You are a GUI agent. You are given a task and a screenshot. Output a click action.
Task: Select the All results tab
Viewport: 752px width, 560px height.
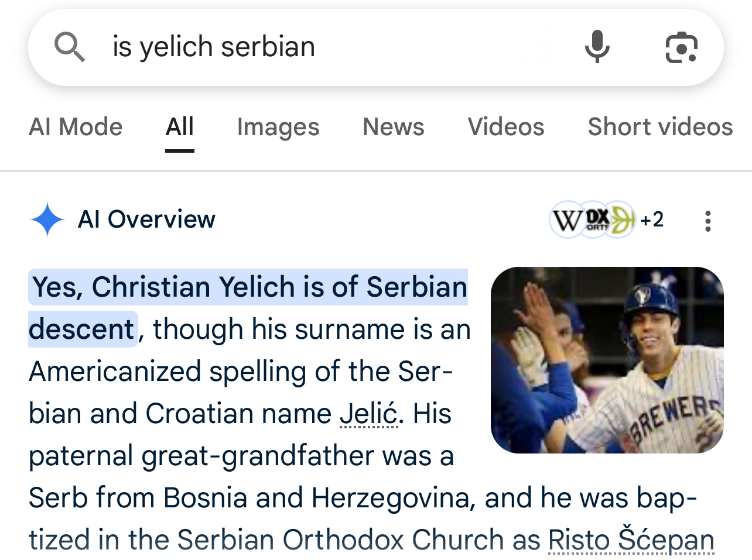click(x=179, y=127)
